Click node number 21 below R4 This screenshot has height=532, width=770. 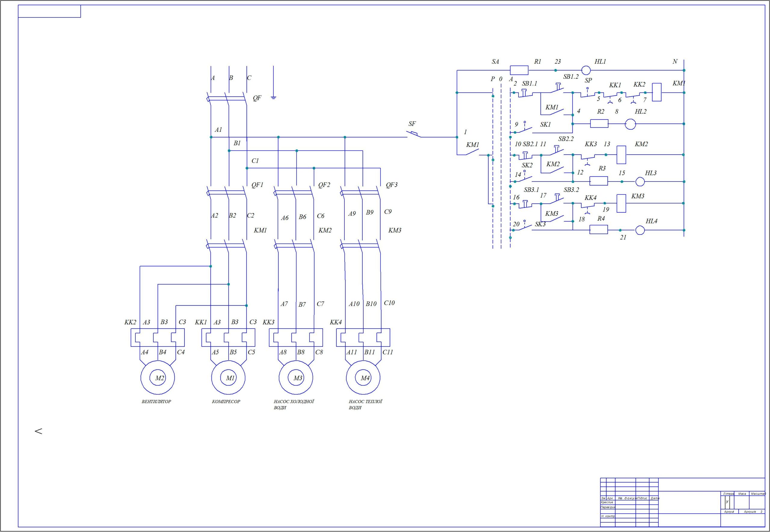(623, 238)
